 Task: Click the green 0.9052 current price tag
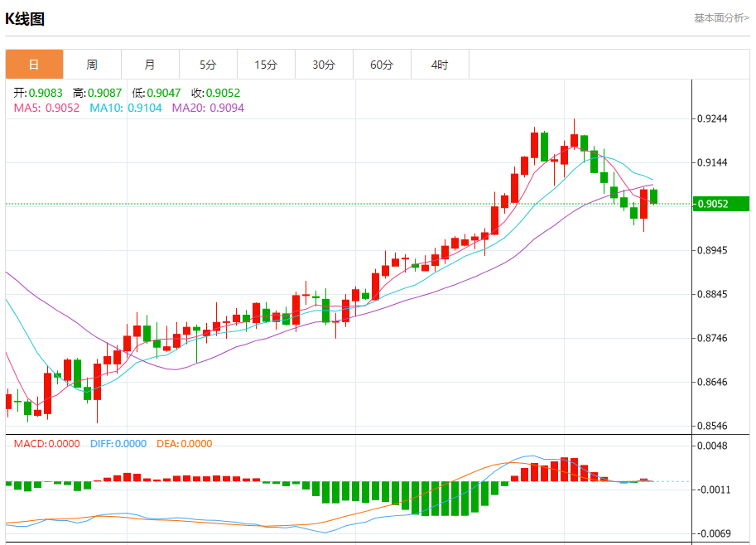coord(720,204)
